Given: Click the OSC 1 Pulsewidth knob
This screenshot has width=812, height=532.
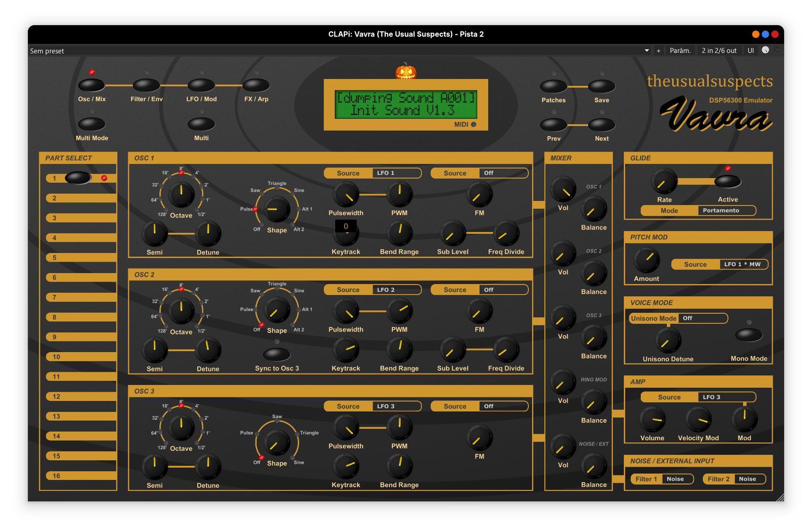Looking at the screenshot, I should pos(346,195).
